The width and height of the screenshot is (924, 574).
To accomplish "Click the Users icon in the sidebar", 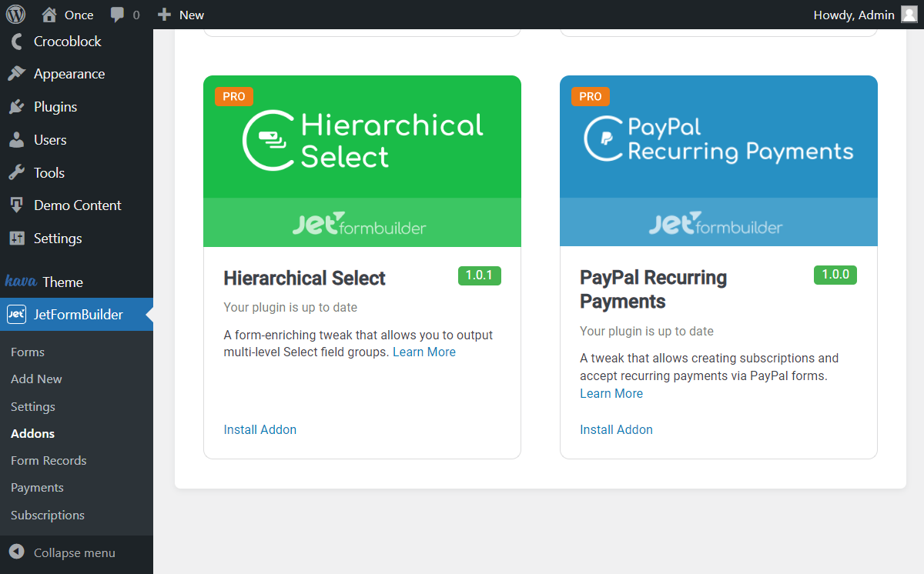I will (16, 140).
